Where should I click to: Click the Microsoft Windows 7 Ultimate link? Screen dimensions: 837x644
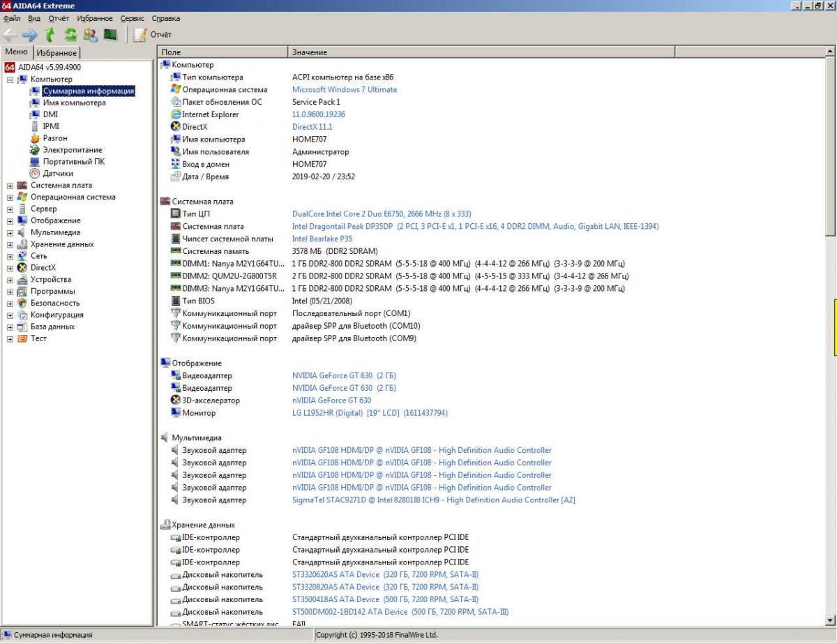coord(344,89)
